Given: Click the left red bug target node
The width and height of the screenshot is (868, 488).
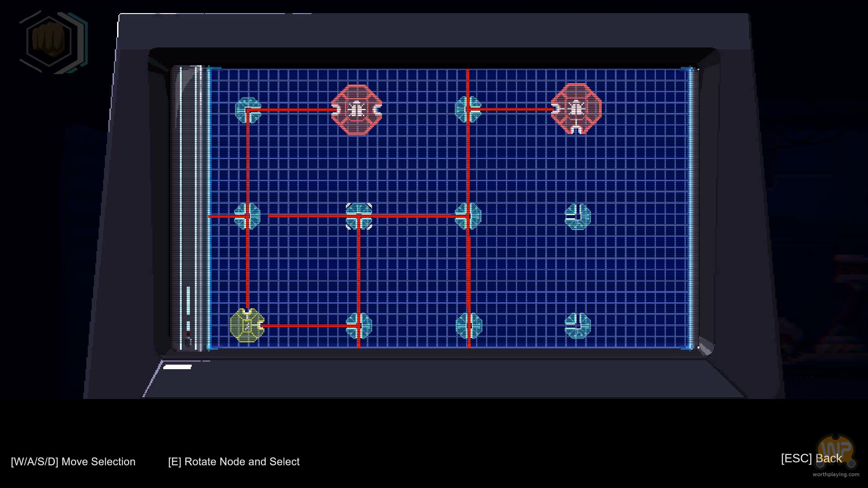Looking at the screenshot, I should point(357,109).
